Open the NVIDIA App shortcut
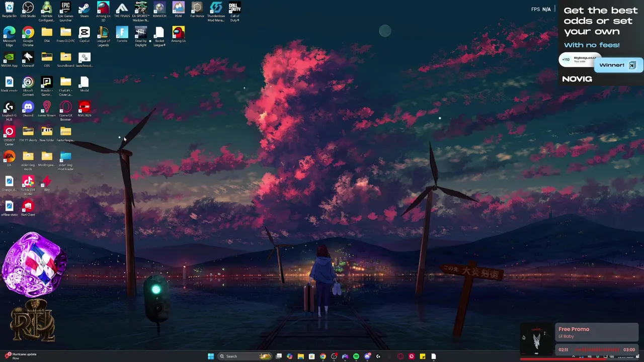This screenshot has width=644, height=362. [9, 60]
